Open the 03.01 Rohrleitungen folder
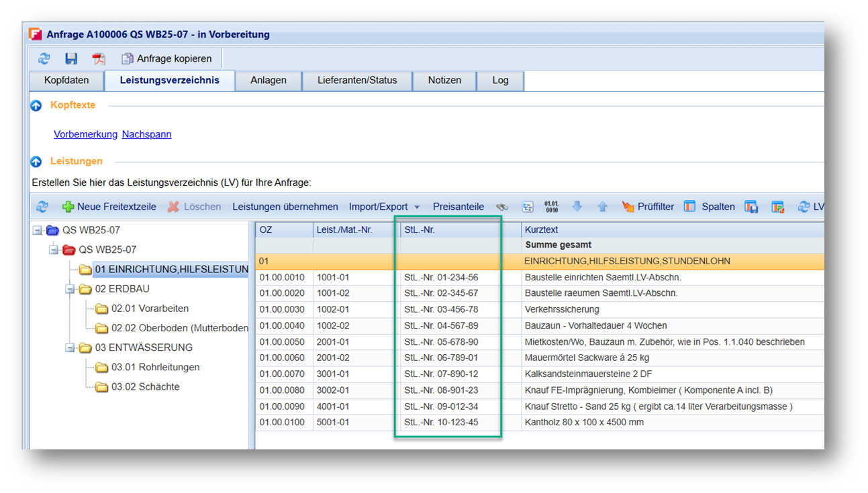Screen dimensions: 868x493 click(147, 367)
